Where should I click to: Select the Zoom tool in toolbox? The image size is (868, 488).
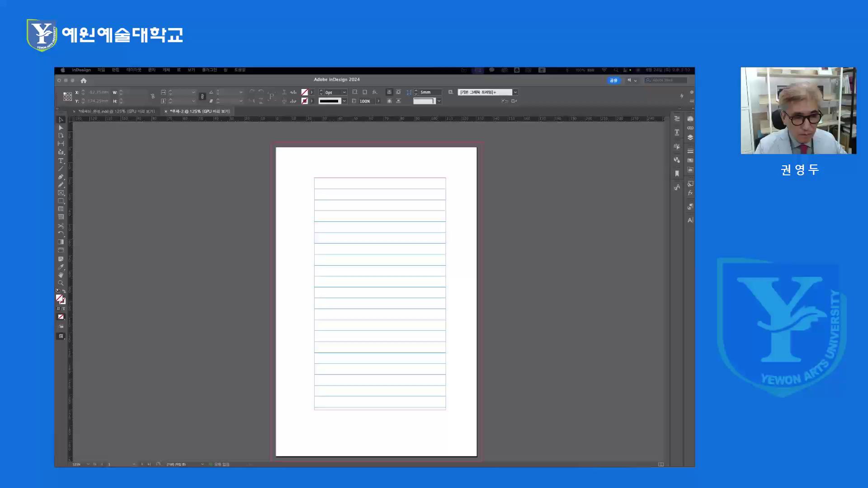(61, 283)
